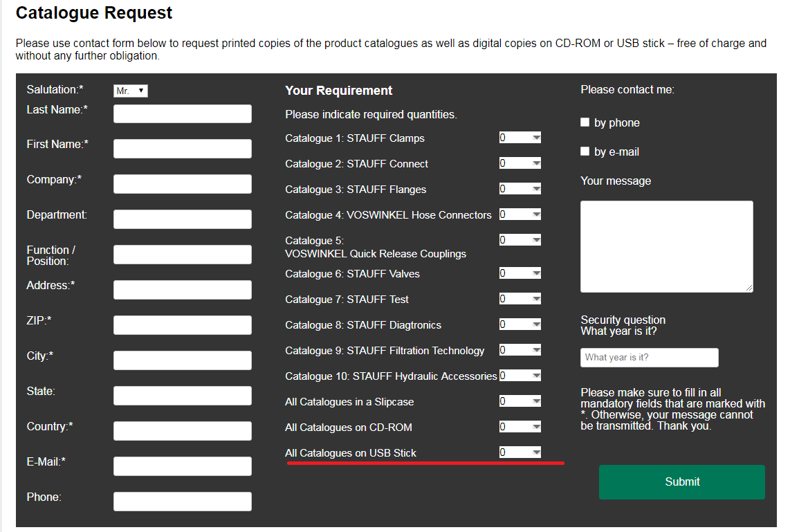Click inside the Your message text area
Screen dimensions: 790x532
coord(667,246)
